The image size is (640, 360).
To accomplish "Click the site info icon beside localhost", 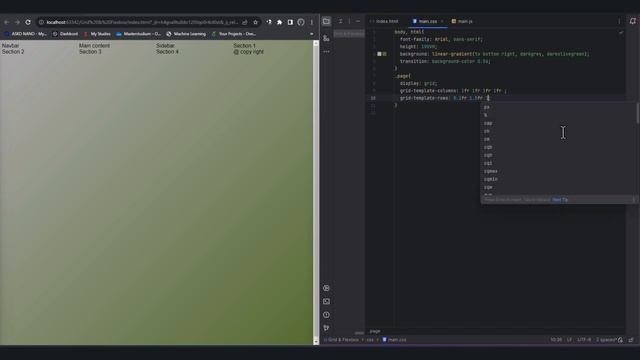I will pyautogui.click(x=41, y=22).
